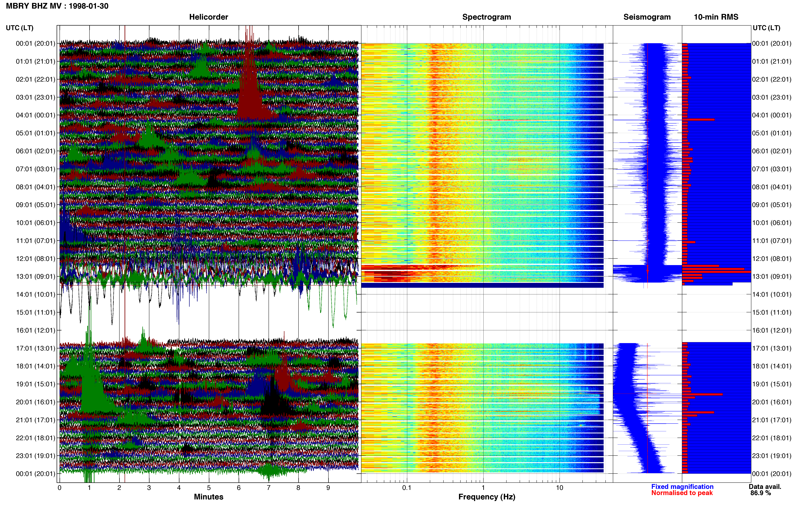812x508 pixels.
Task: Click the left 22:01 (18:01) time label
Action: pyautogui.click(x=36, y=438)
